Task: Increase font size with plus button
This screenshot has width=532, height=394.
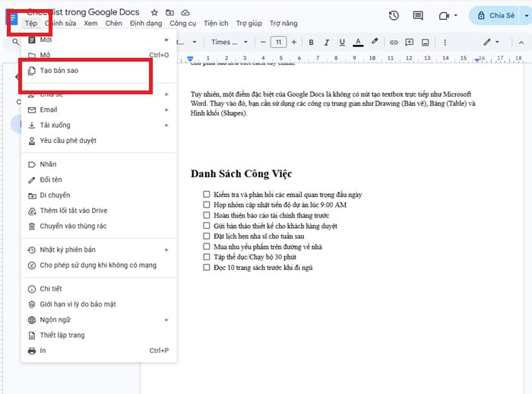Action: 295,42
